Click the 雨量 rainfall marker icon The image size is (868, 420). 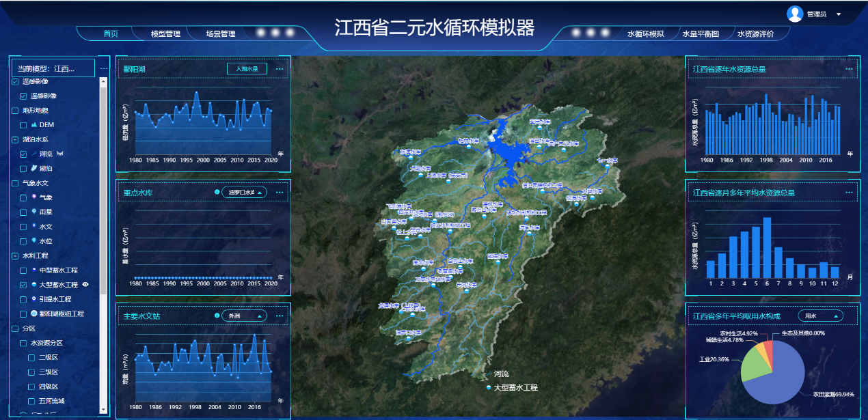33,212
